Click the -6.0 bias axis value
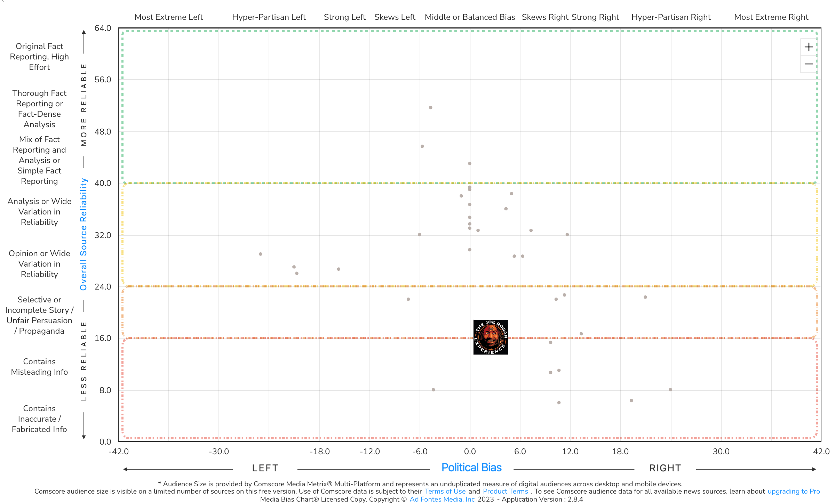835x504 pixels. [x=420, y=452]
